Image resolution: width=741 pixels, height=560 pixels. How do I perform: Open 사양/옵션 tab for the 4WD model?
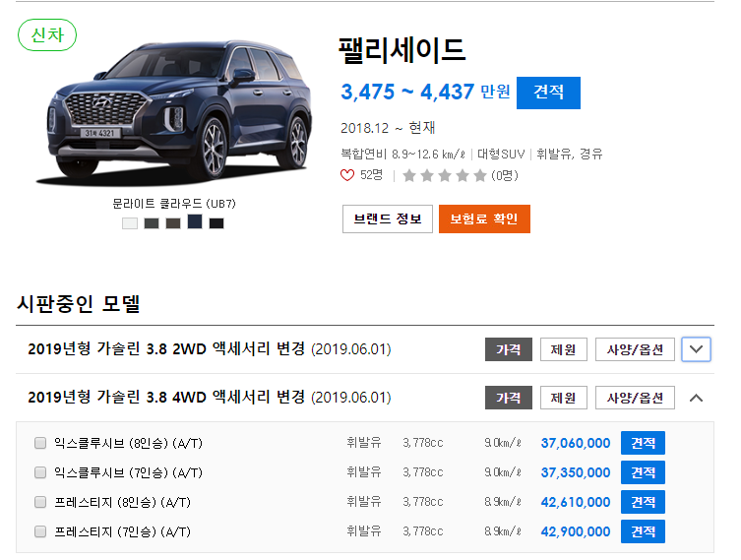(635, 398)
